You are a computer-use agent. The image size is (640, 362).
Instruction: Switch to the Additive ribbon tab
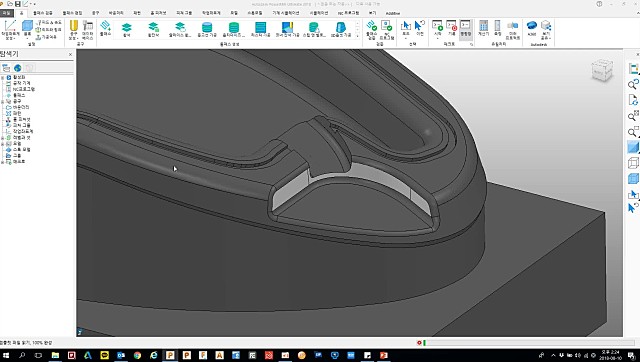point(393,13)
